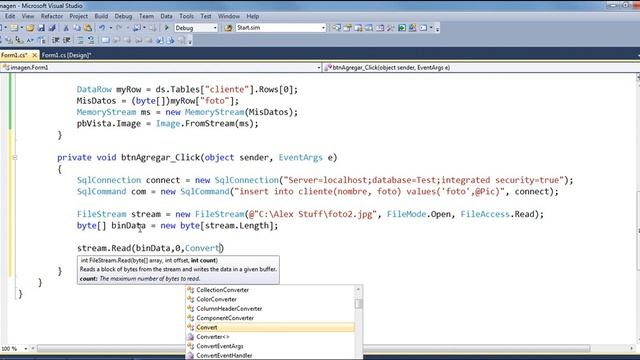Open the Refactor menu

(x=51, y=16)
